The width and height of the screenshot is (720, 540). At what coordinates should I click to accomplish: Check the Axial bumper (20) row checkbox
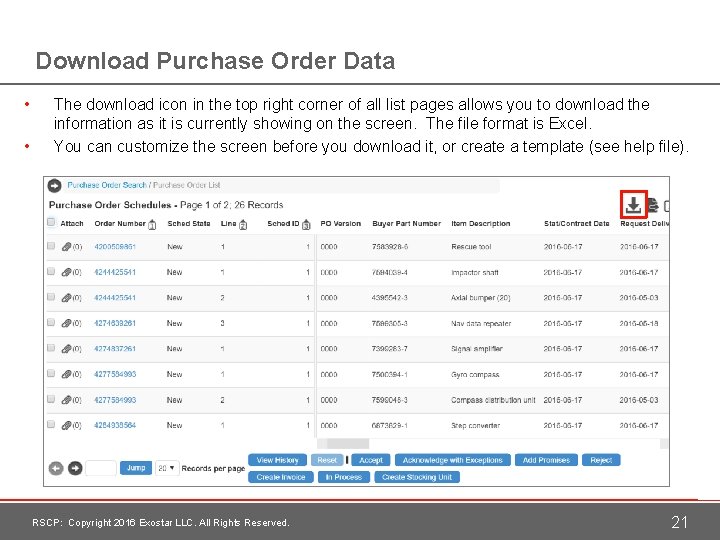(51, 297)
